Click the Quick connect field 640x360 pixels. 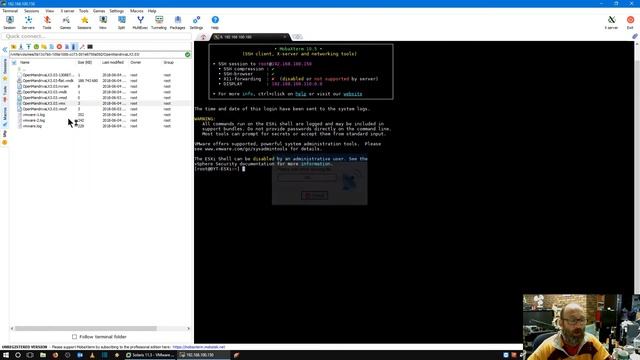click(96, 36)
